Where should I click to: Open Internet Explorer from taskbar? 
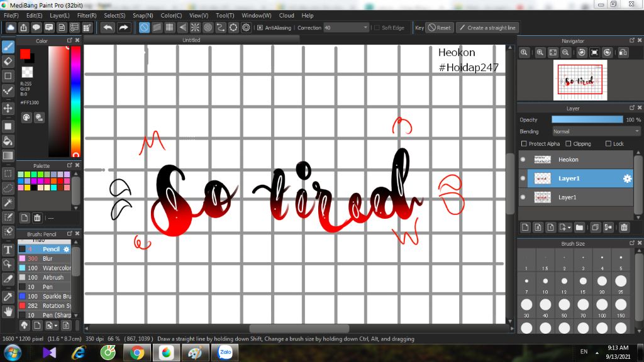[79, 353]
